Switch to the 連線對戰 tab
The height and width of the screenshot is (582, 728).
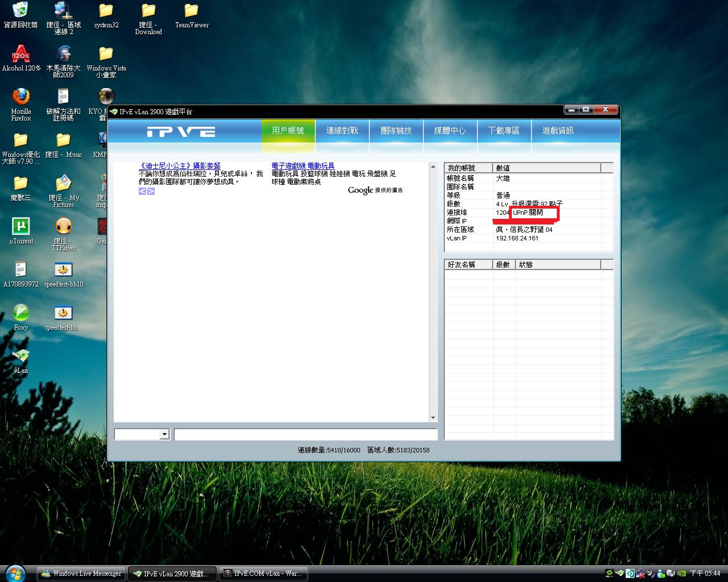pyautogui.click(x=342, y=131)
